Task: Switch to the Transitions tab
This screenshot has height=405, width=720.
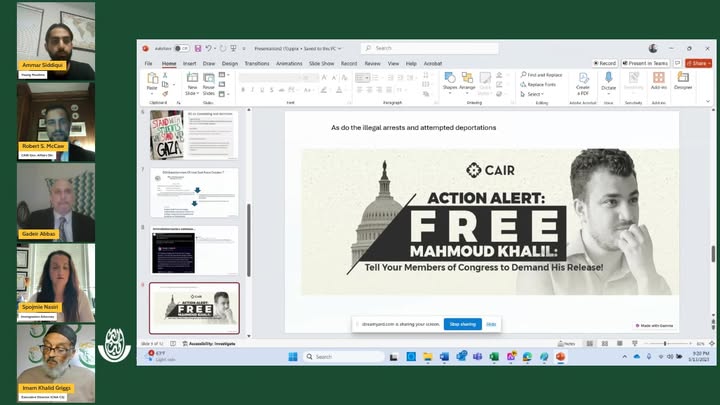Action: click(257, 63)
